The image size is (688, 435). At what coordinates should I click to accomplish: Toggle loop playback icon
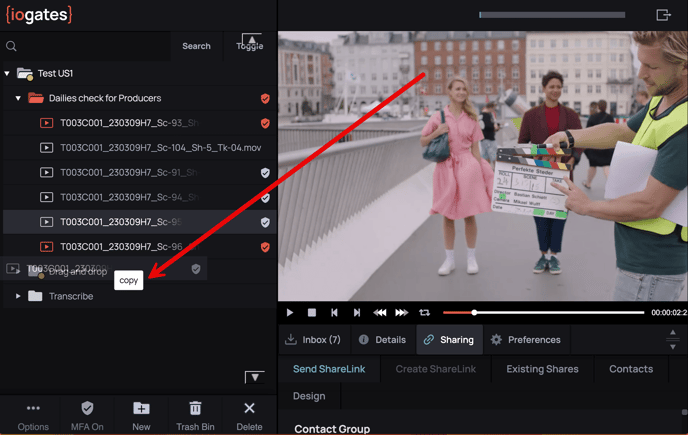pos(424,313)
